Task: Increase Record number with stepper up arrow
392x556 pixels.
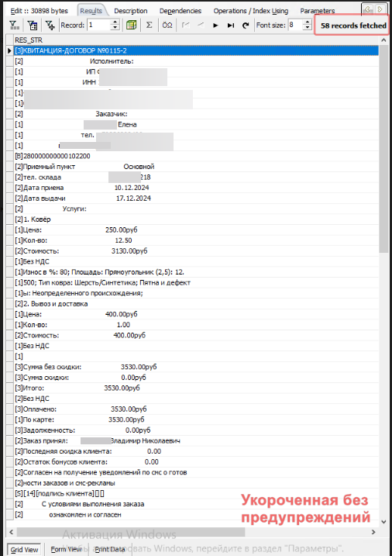Action: (x=115, y=22)
